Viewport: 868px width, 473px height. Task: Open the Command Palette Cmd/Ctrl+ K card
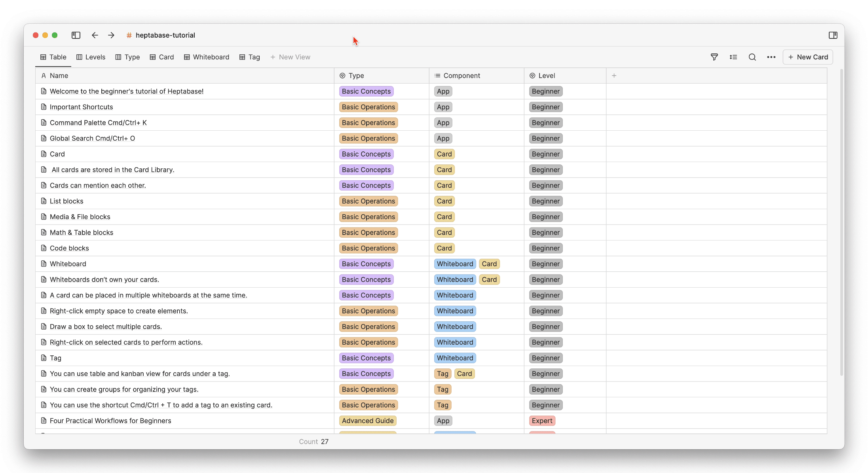click(98, 123)
